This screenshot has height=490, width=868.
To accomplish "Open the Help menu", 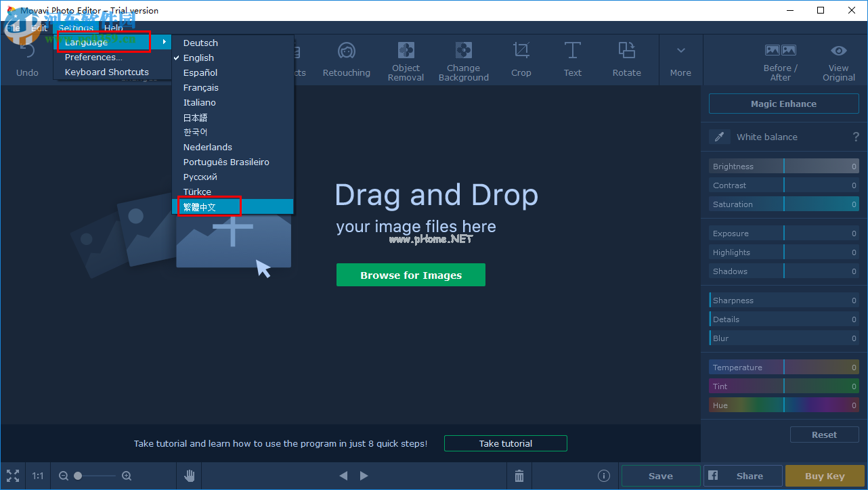I will (113, 28).
